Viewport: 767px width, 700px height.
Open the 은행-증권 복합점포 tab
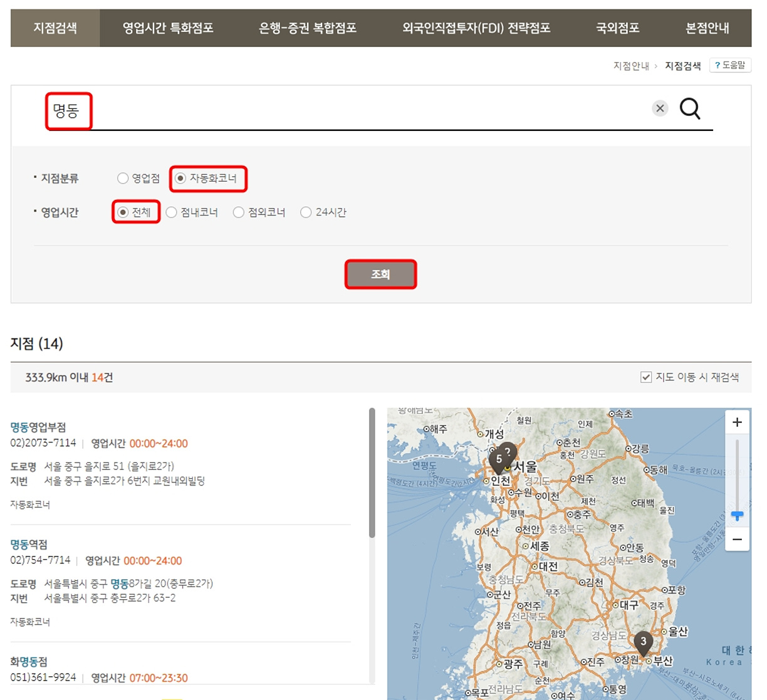click(x=308, y=28)
